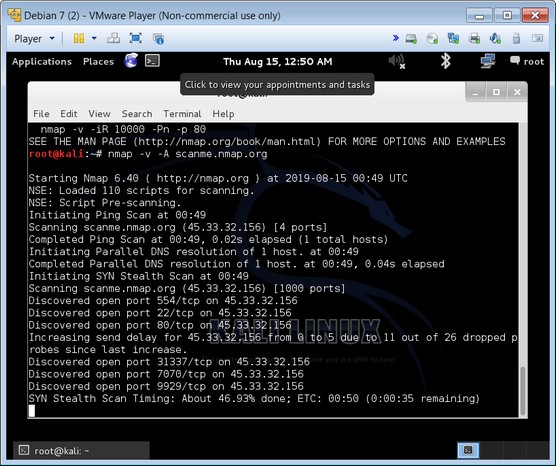Click the network adapter device icon
This screenshot has height=466, width=556.
click(453, 38)
